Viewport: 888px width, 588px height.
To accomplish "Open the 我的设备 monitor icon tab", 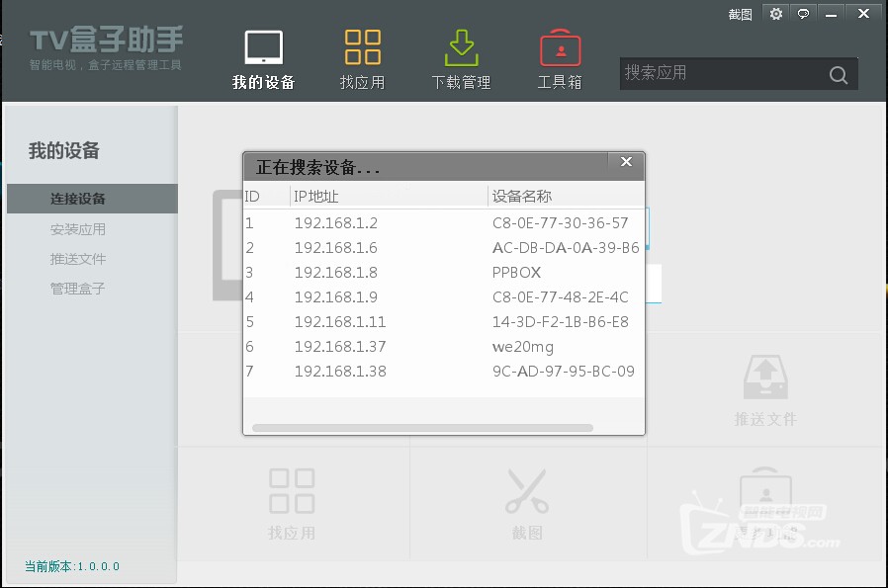I will click(x=263, y=59).
